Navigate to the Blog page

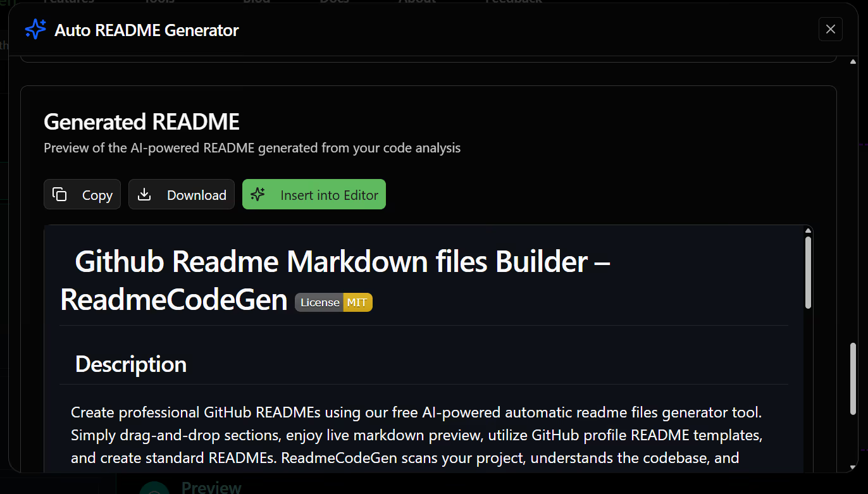coord(256,3)
